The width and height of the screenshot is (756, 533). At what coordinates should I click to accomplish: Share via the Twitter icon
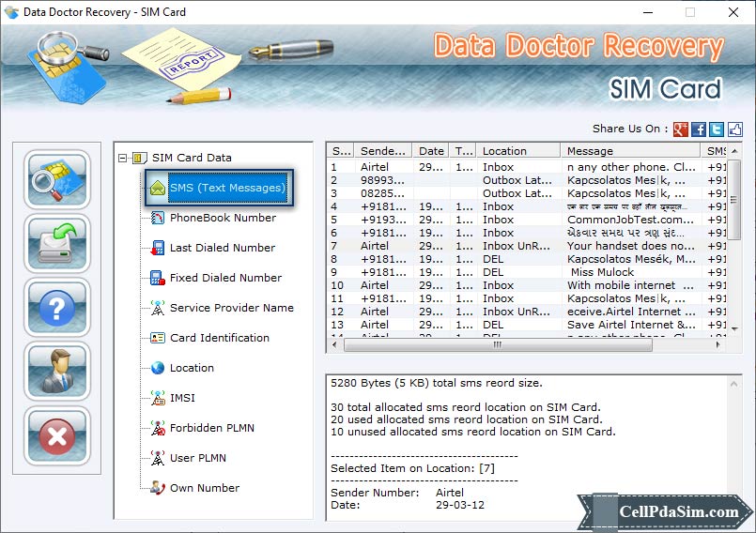click(x=717, y=129)
